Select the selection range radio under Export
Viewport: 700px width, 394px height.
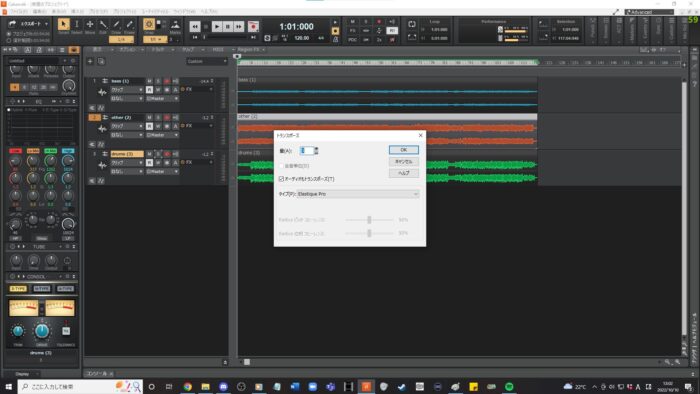pyautogui.click(x=9, y=40)
